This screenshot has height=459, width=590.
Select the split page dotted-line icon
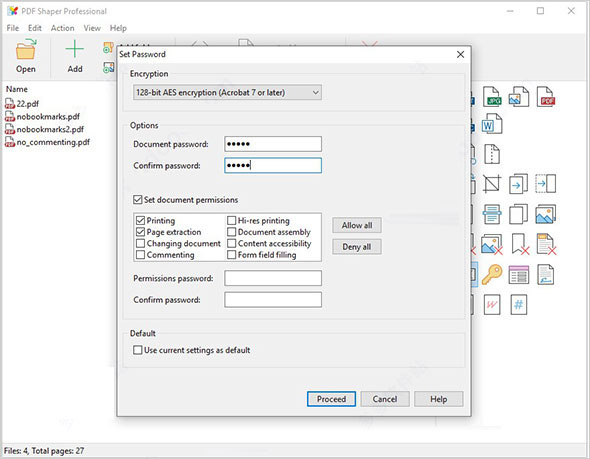pyautogui.click(x=492, y=154)
